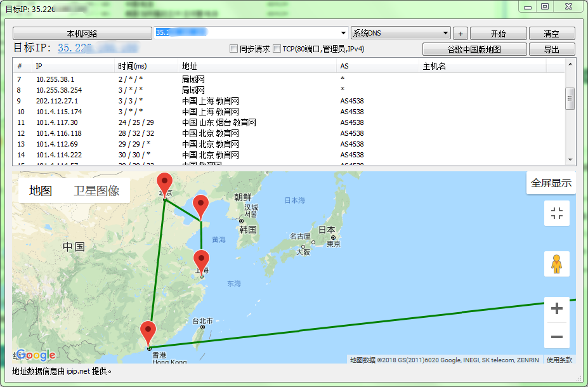Click the 本机网络 button
The height and width of the screenshot is (387, 588).
click(x=82, y=34)
